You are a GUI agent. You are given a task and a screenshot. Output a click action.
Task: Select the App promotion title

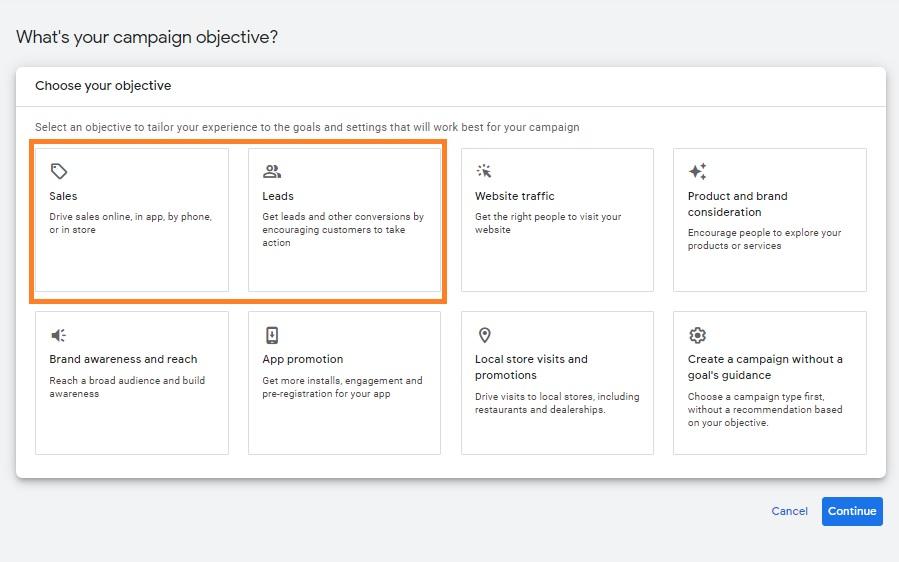point(303,359)
